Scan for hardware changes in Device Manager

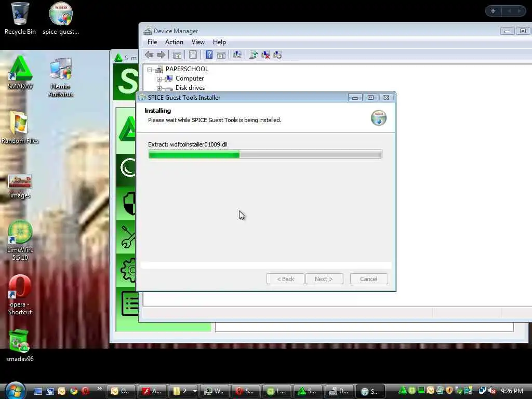[x=237, y=55]
